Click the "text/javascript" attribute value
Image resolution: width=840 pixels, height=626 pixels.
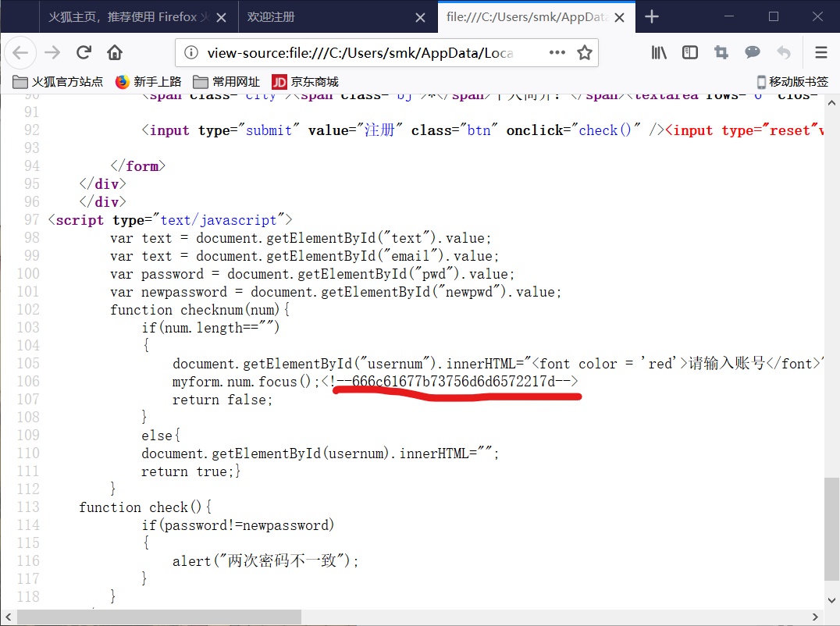click(x=219, y=220)
